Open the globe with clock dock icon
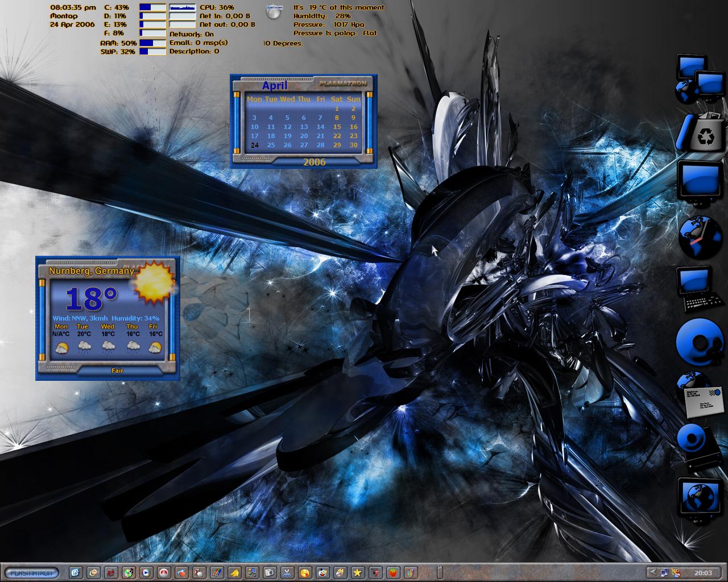The height and width of the screenshot is (582, 728). 700,237
